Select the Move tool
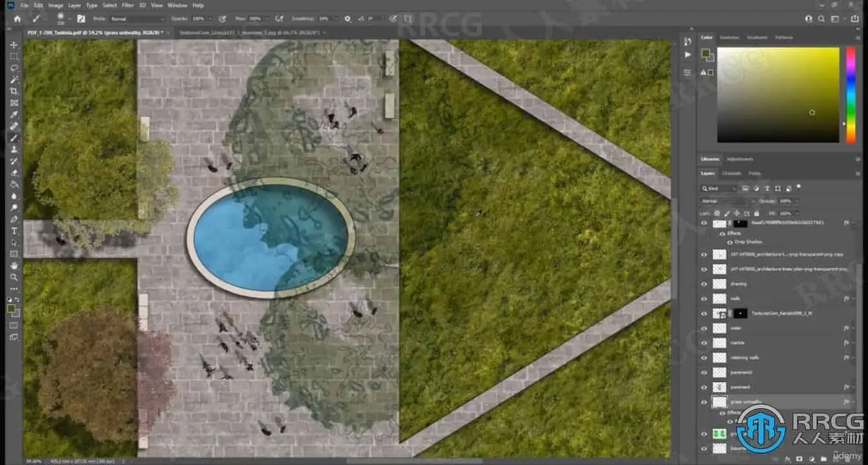This screenshot has height=465, width=868. [14, 45]
